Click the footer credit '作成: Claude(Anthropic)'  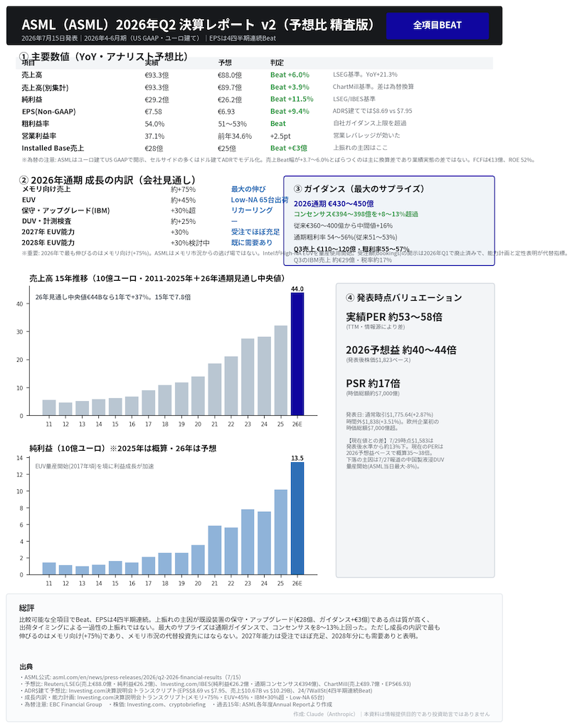(324, 714)
